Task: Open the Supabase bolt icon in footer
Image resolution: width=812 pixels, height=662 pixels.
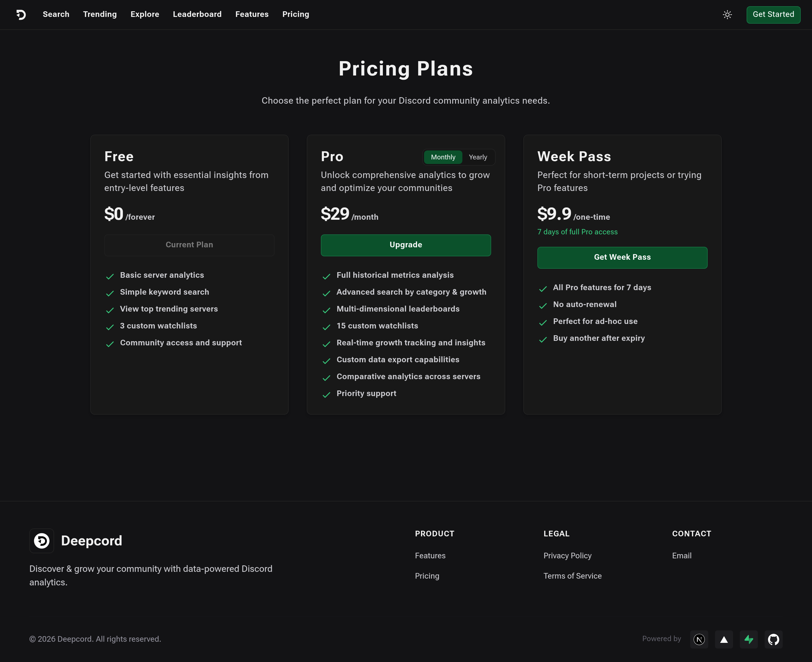Action: (x=749, y=639)
